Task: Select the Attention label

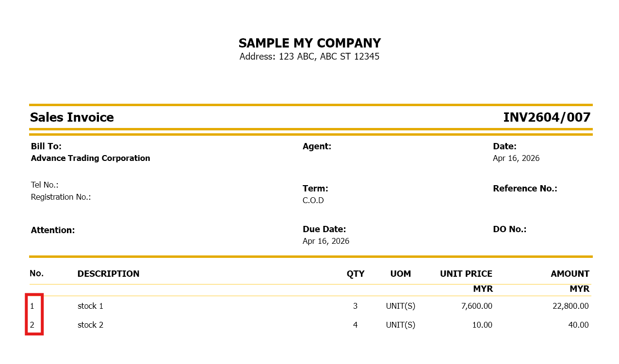Action: 53,230
